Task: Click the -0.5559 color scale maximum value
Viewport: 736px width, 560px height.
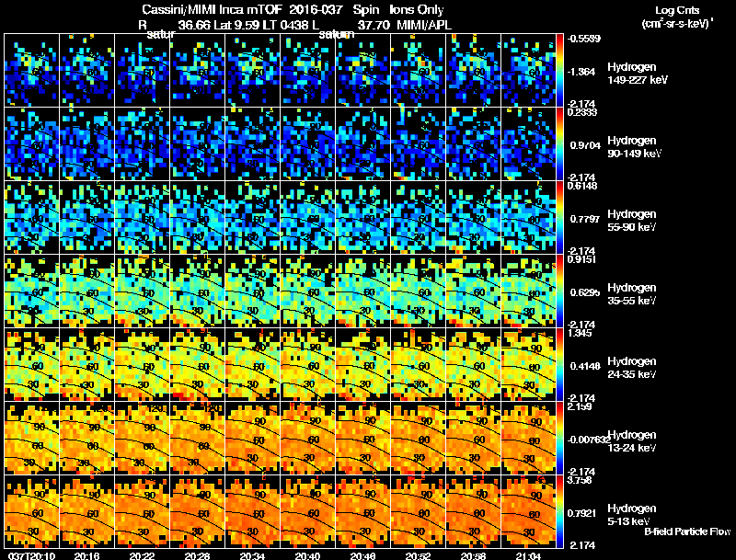Action: coord(583,39)
